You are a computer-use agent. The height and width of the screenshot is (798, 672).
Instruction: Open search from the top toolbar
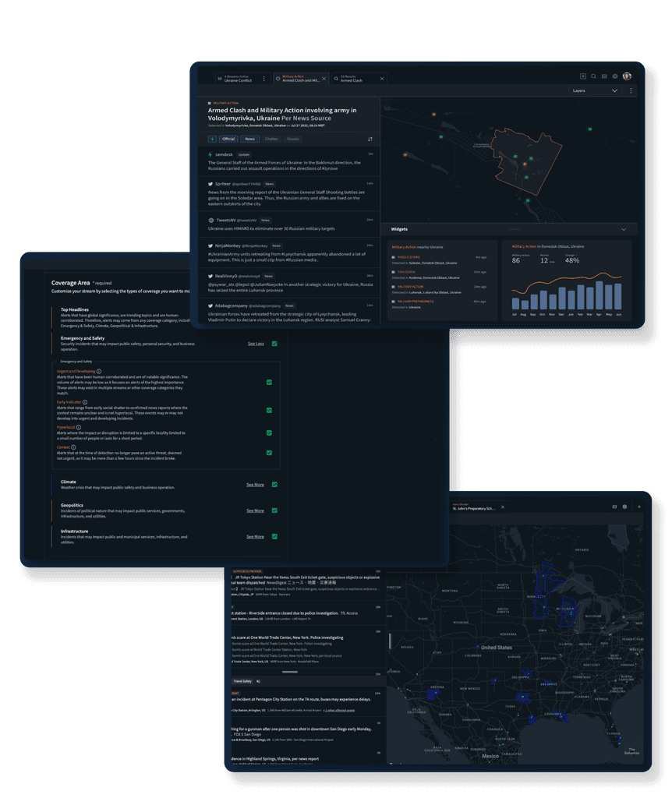(593, 76)
